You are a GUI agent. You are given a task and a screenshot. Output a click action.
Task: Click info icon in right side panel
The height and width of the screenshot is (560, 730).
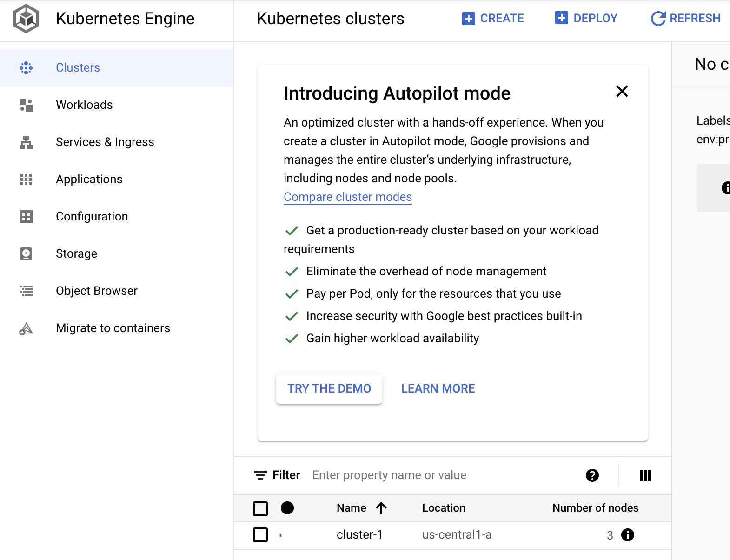coord(726,188)
